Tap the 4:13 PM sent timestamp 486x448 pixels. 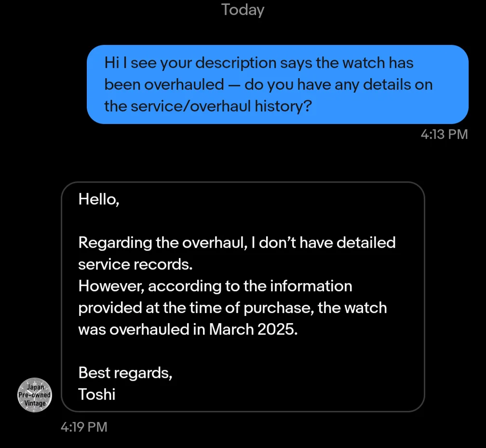coord(444,134)
